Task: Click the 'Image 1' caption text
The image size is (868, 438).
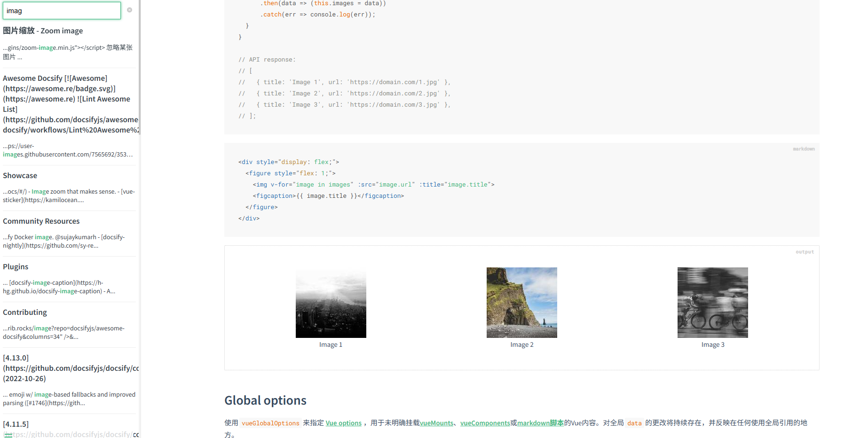Action: click(331, 344)
